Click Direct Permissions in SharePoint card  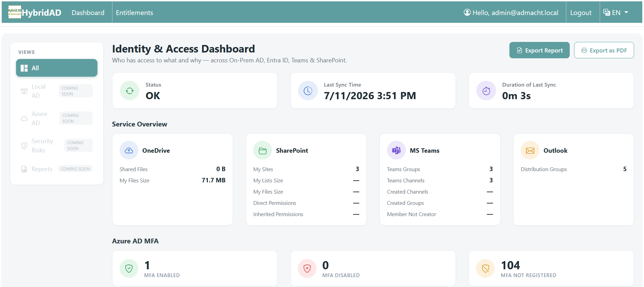(275, 203)
